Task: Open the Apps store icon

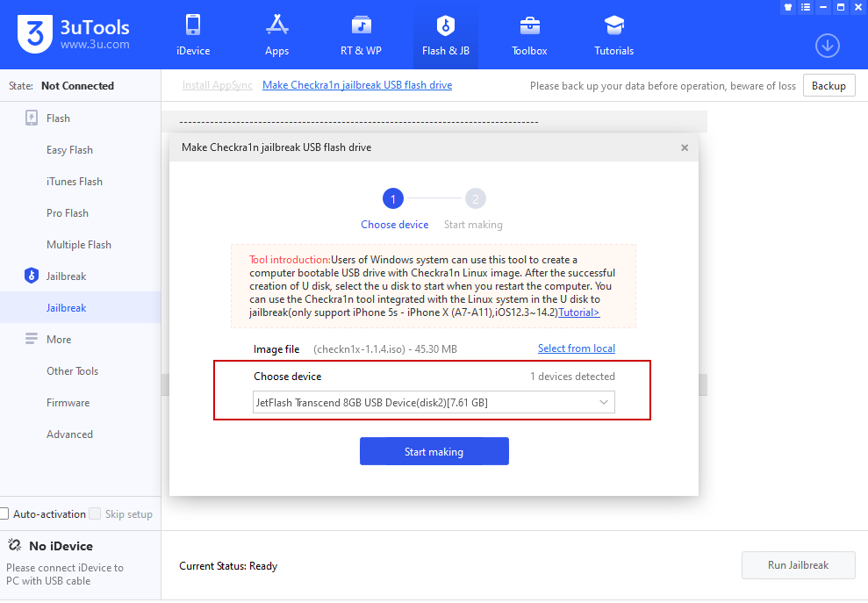Action: point(276,25)
